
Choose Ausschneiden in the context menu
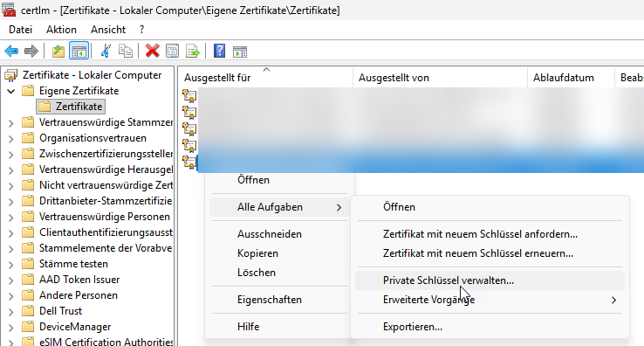(x=279, y=233)
